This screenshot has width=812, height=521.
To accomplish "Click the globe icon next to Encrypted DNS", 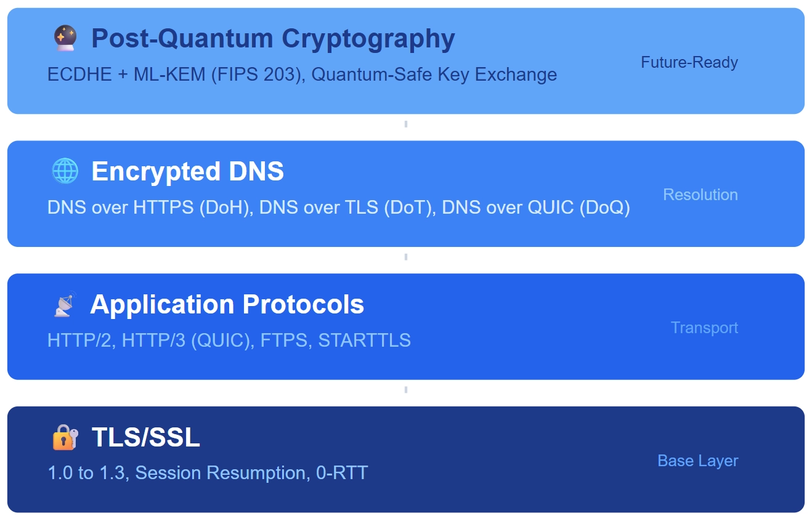I will (x=65, y=171).
